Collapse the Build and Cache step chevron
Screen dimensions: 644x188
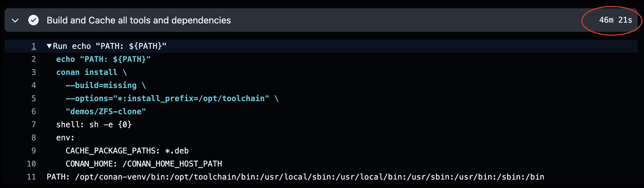(x=15, y=21)
